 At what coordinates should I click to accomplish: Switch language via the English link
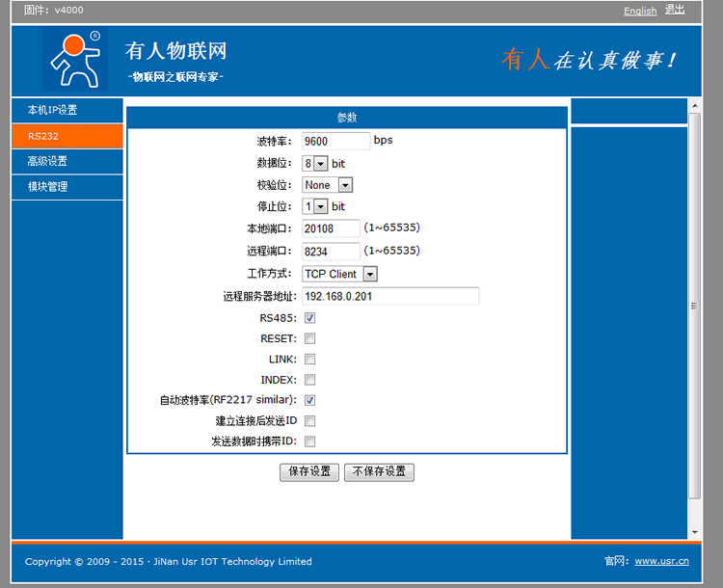640,11
